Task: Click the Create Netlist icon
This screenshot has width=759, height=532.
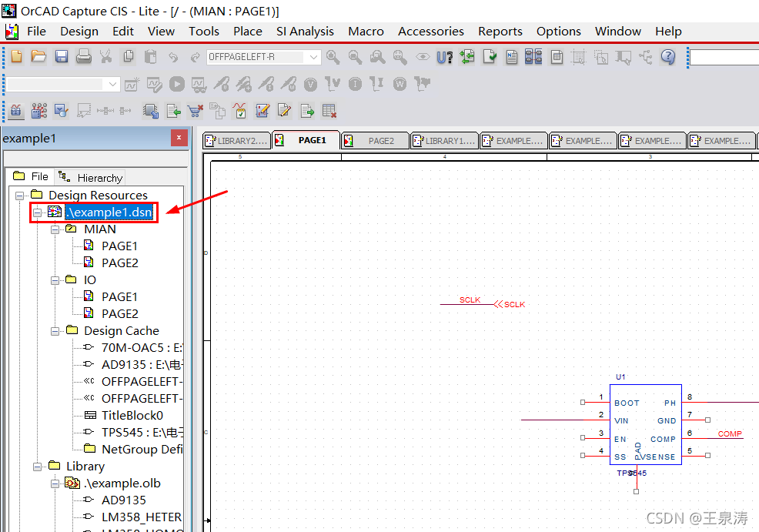Action: pyautogui.click(x=512, y=57)
